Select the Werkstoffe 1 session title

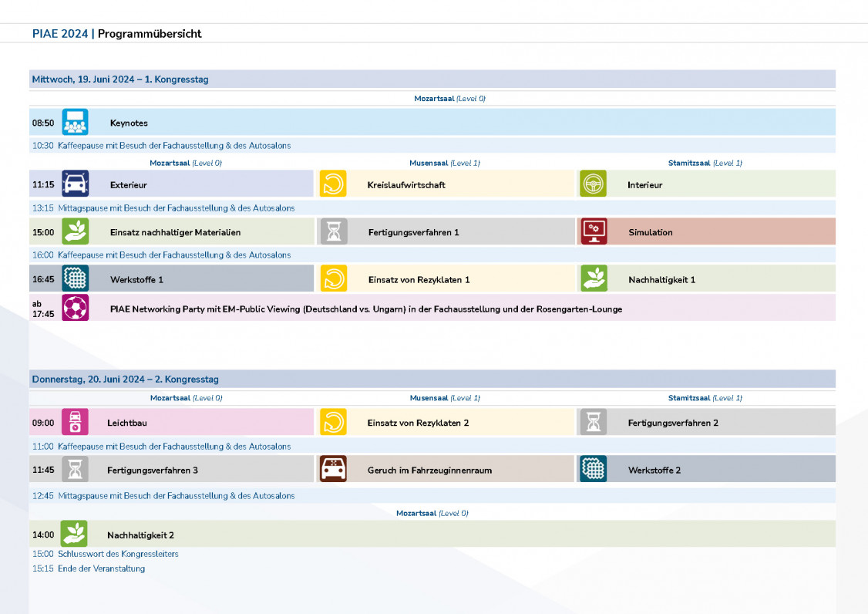(136, 279)
